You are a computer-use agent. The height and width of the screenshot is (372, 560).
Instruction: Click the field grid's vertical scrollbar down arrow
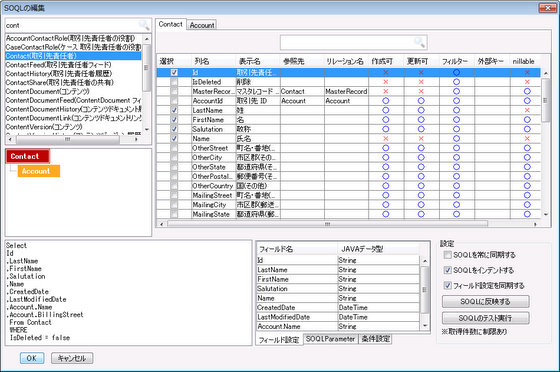click(x=546, y=214)
